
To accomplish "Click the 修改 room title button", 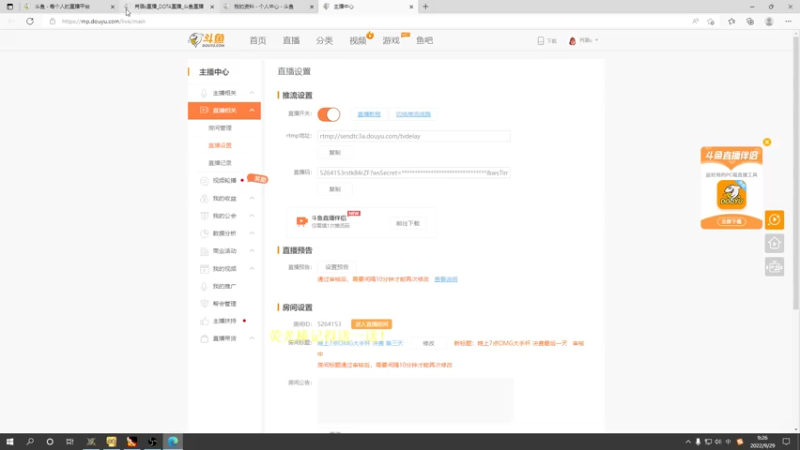I will (429, 343).
